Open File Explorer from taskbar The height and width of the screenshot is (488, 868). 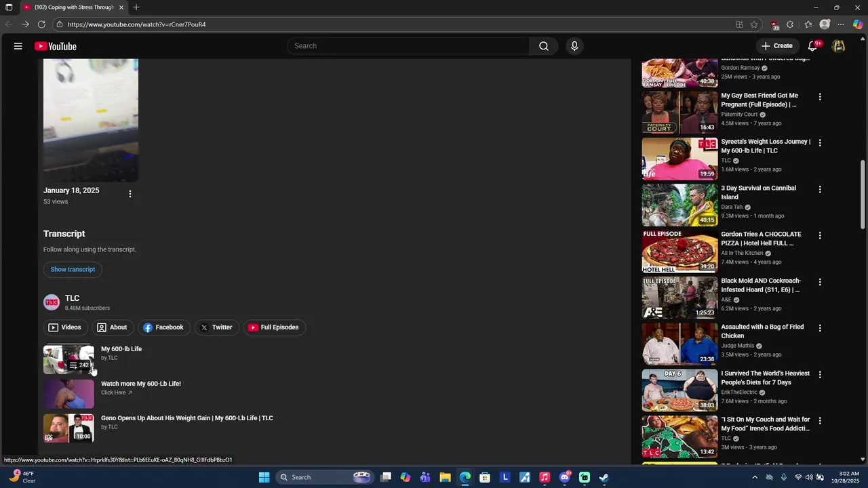click(x=445, y=477)
